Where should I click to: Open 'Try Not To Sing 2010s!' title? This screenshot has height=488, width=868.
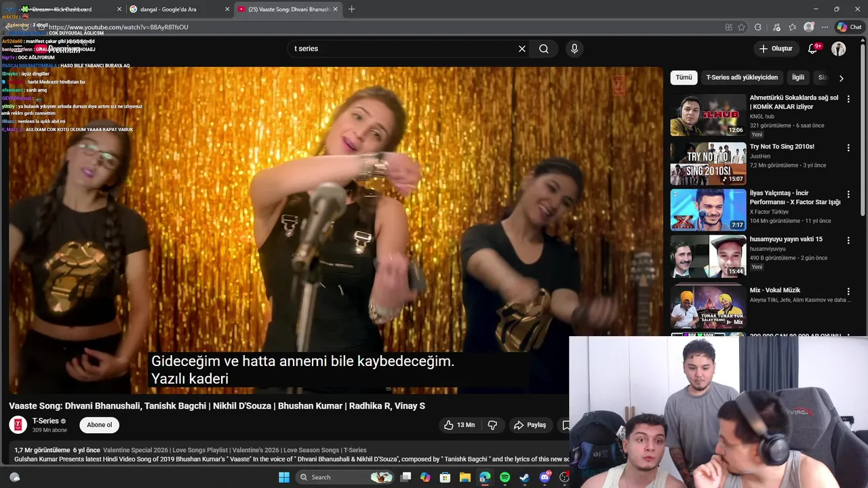click(x=782, y=146)
